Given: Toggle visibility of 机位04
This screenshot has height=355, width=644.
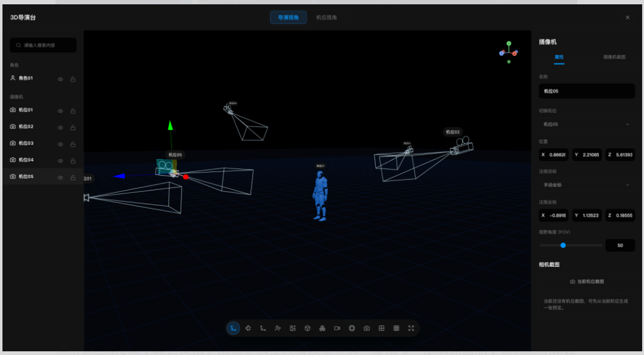Looking at the screenshot, I should click(60, 161).
